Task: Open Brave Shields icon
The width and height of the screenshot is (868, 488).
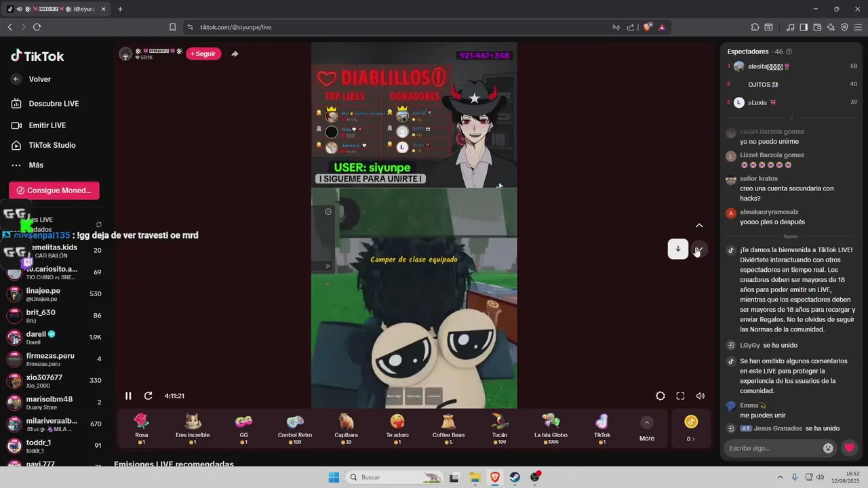Action: 647,27
